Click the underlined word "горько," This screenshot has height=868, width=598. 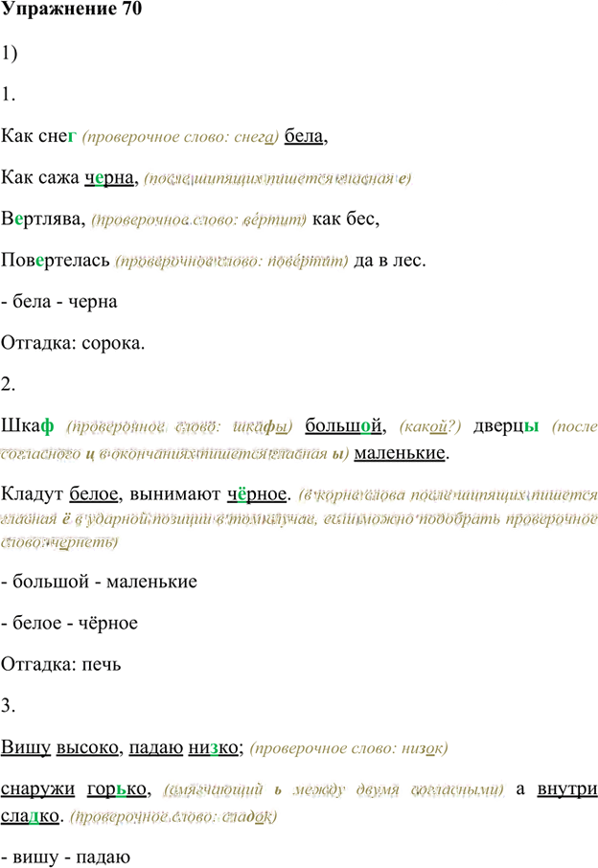pyautogui.click(x=120, y=789)
